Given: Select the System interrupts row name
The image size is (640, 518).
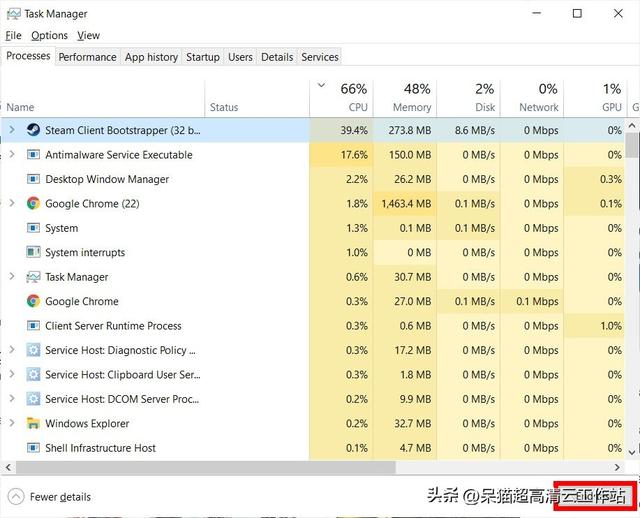Looking at the screenshot, I should point(85,253).
